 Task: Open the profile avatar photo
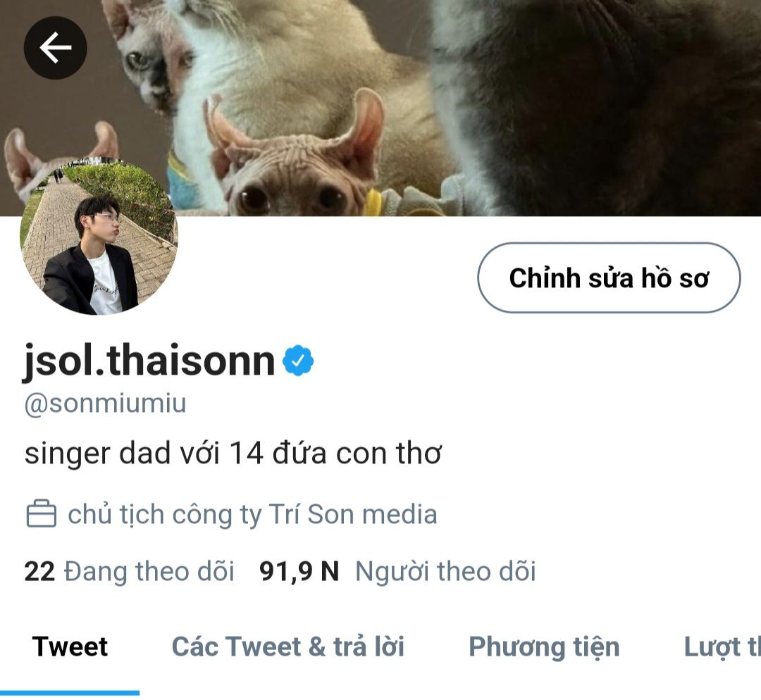(x=99, y=236)
